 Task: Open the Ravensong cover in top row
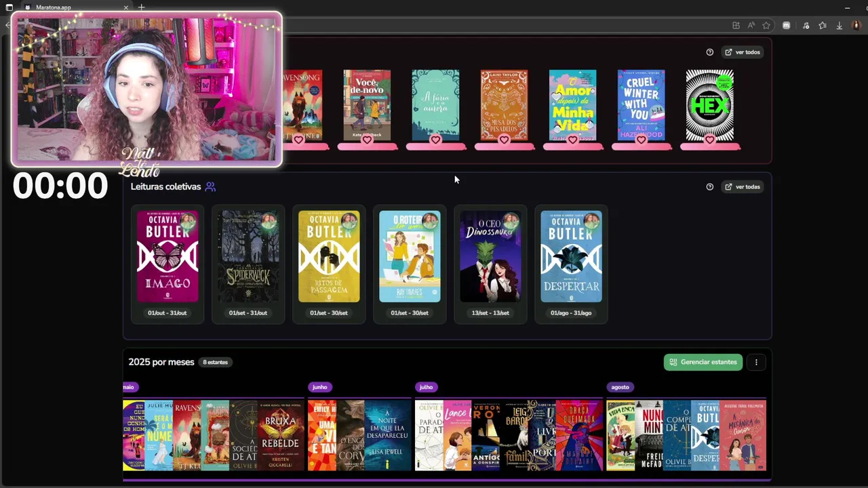[302, 105]
